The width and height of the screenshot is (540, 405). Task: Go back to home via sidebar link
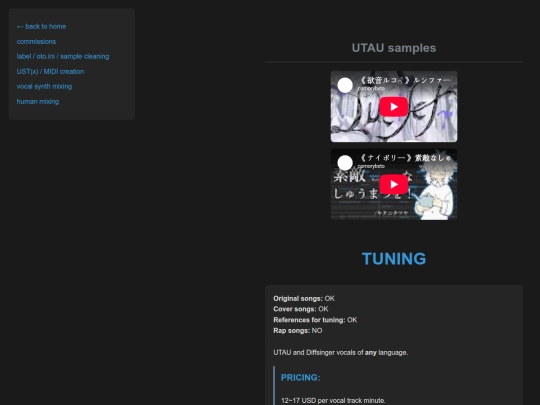pyautogui.click(x=41, y=27)
